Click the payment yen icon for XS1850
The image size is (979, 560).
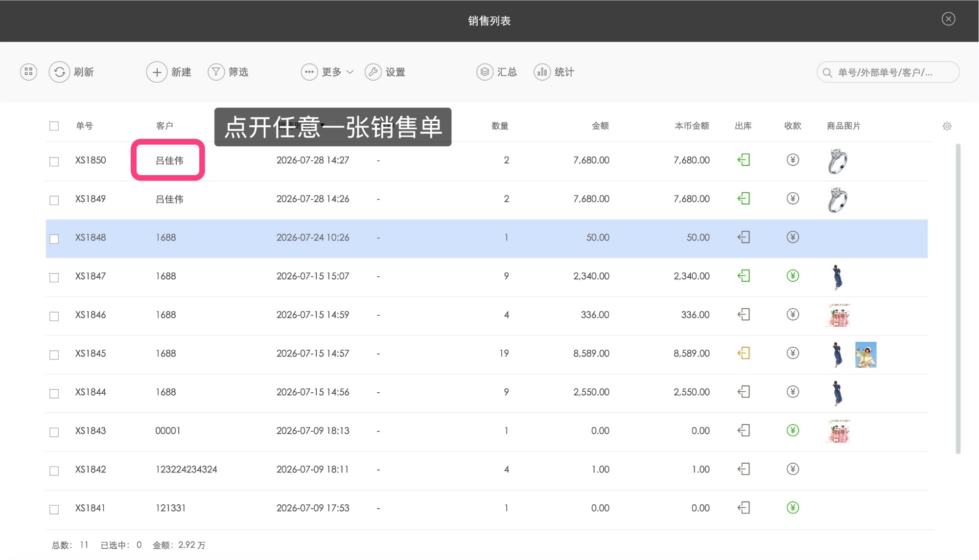pos(793,160)
